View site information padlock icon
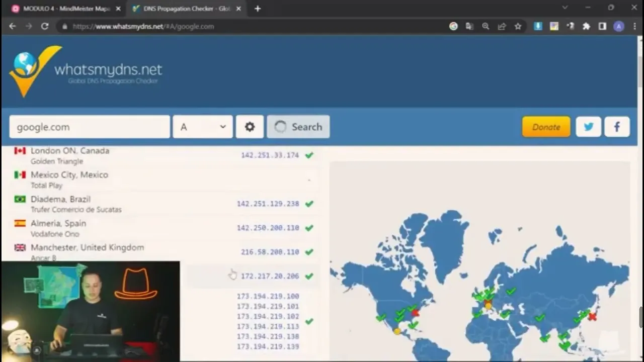The height and width of the screenshot is (362, 644). (x=64, y=26)
